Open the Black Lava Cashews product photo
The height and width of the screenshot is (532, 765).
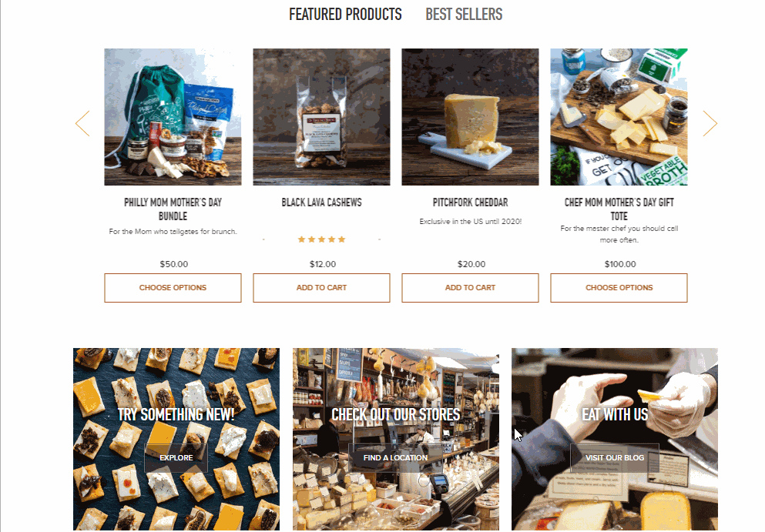coord(321,117)
